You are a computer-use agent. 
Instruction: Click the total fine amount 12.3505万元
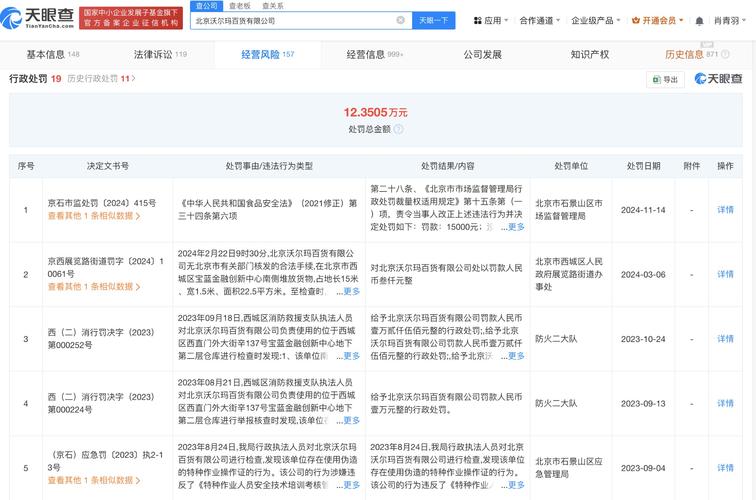376,112
